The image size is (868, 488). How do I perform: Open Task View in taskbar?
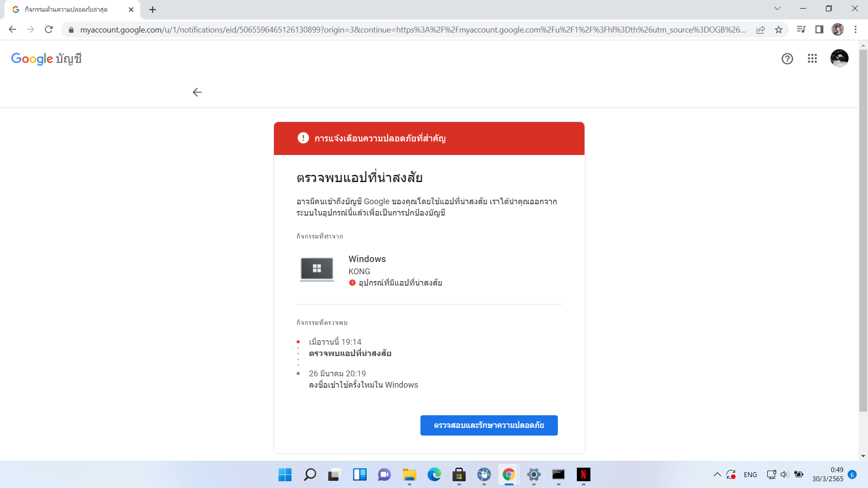(x=334, y=475)
